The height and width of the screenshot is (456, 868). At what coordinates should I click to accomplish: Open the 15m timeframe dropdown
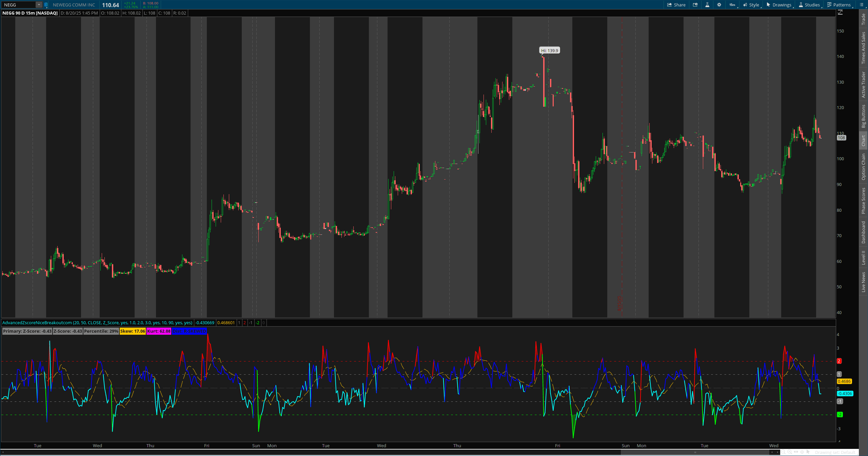[732, 5]
